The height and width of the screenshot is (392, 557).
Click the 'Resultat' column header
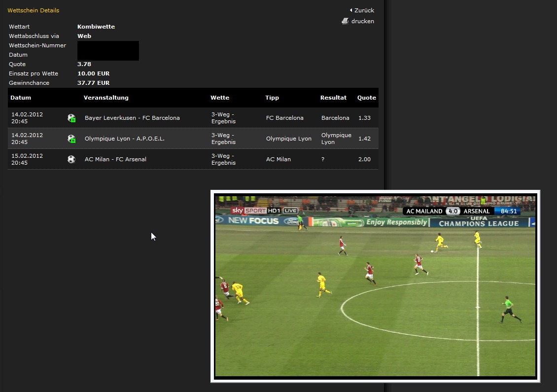pos(333,98)
